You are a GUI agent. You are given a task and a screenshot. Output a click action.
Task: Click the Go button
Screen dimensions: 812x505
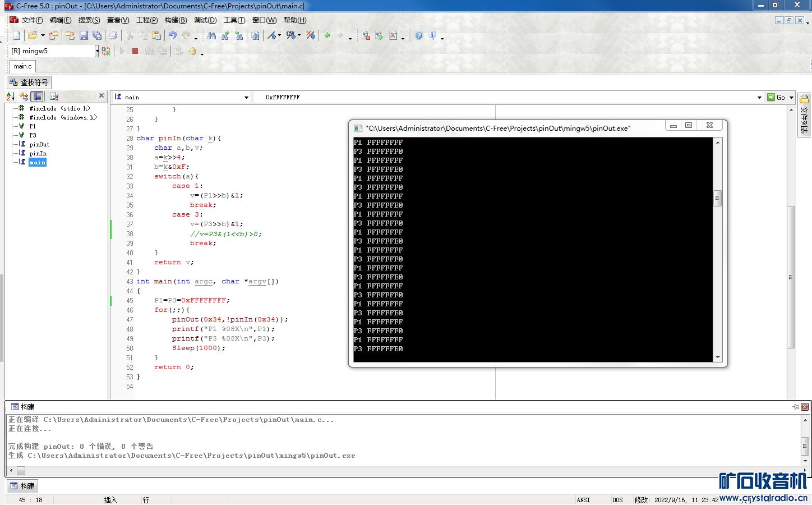click(777, 97)
